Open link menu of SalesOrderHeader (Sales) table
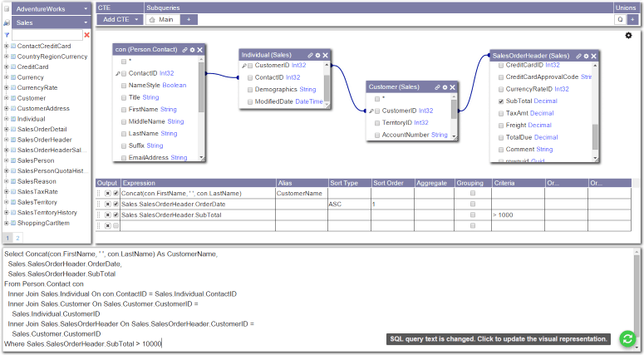The height and width of the screenshot is (355, 644). [578, 56]
